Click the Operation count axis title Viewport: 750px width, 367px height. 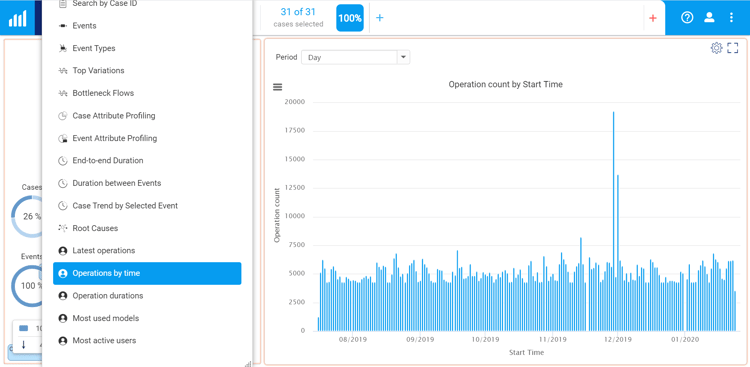pyautogui.click(x=277, y=215)
